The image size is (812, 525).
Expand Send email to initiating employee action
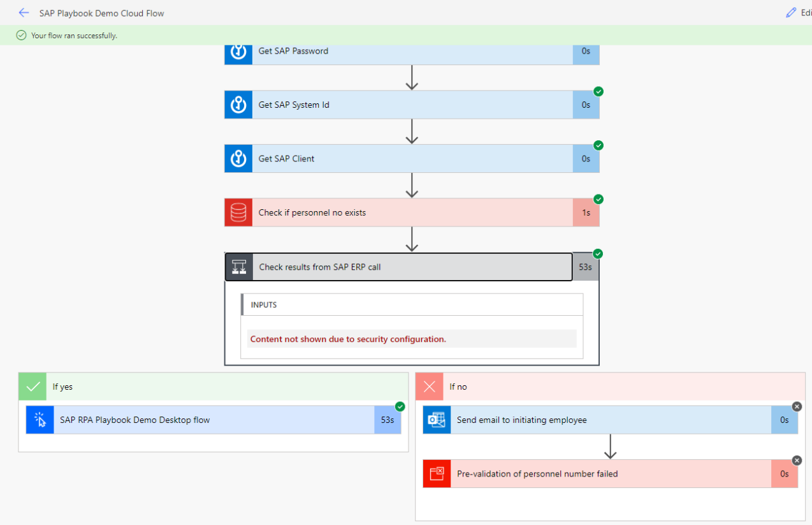611,420
